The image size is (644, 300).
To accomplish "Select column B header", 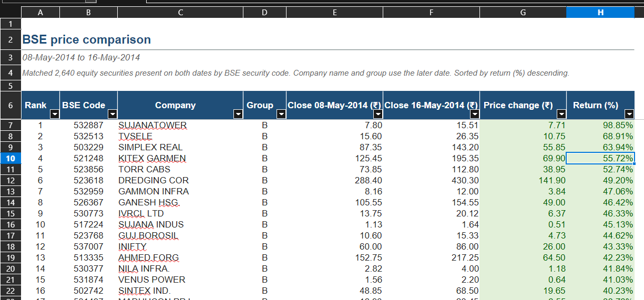I will coord(88,13).
